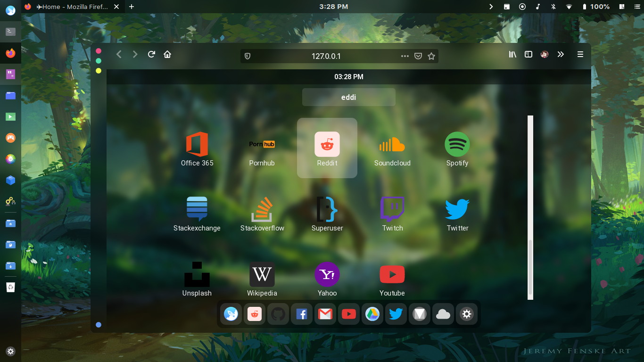Open the Yahoo shortcut
This screenshot has width=644, height=362.
point(327,278)
